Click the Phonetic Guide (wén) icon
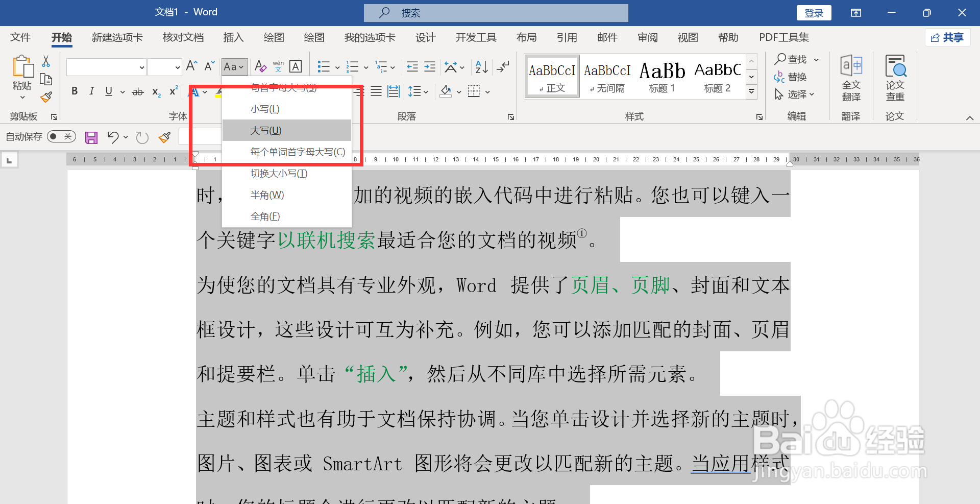The width and height of the screenshot is (980, 504). [x=278, y=66]
